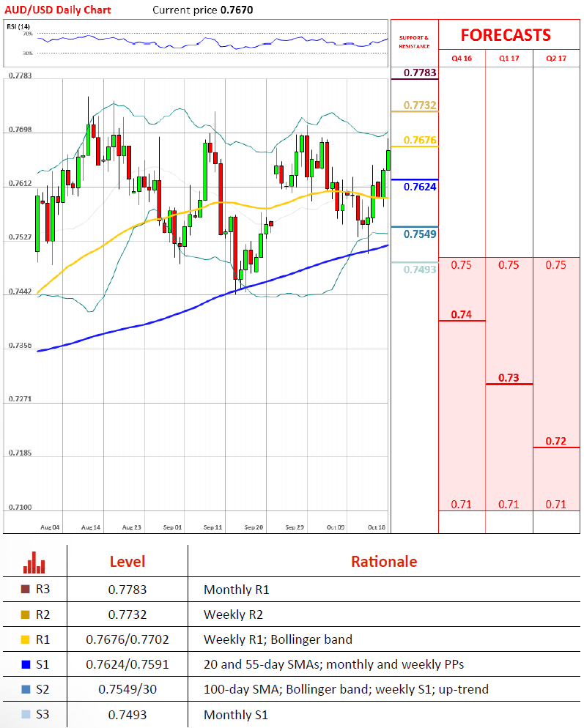Viewport: 584px width, 728px height.
Task: Click the 0.7624 support level marker
Action: tap(420, 187)
